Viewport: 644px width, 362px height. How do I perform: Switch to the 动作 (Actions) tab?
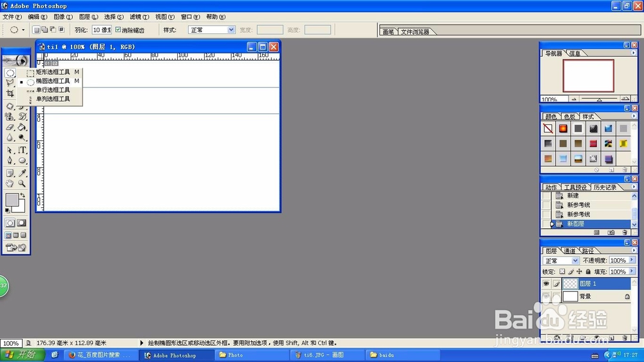(x=551, y=187)
